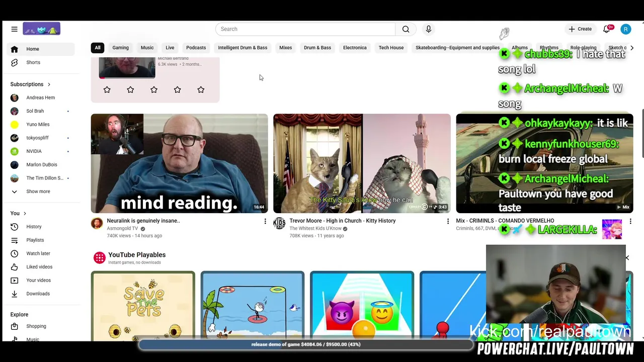Screen dimensions: 644x362
Task: Rate with the second star
Action: click(130, 89)
